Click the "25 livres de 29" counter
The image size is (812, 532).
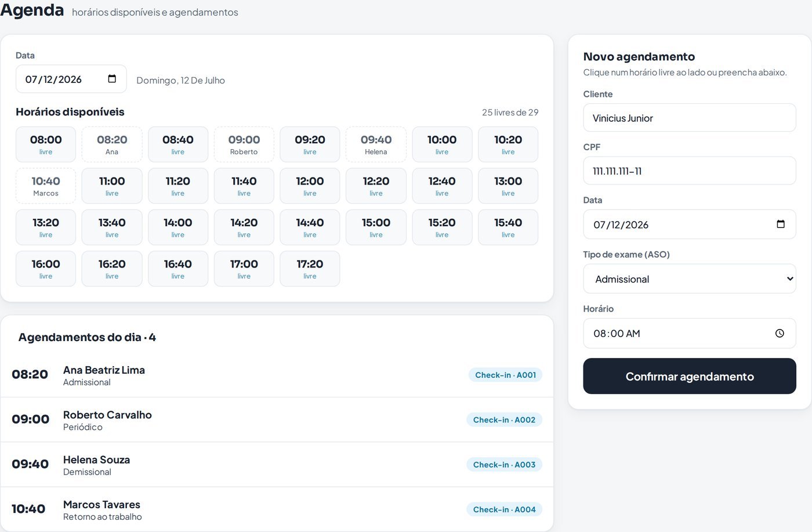coord(510,112)
